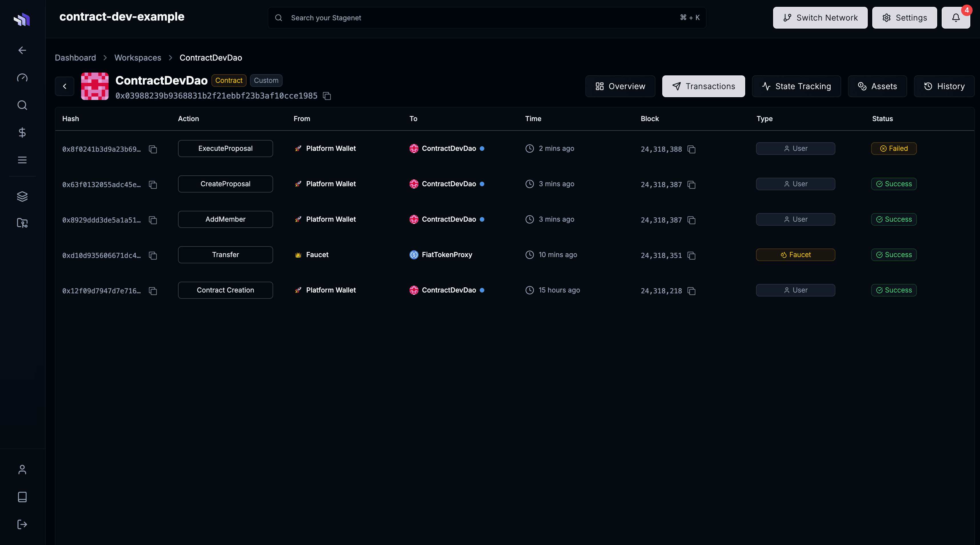Open the notifications bell showing 4 alerts

955,17
